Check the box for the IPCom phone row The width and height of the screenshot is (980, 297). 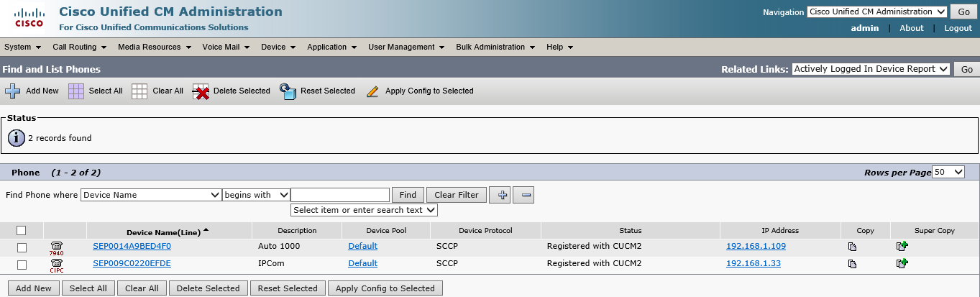[x=22, y=265]
